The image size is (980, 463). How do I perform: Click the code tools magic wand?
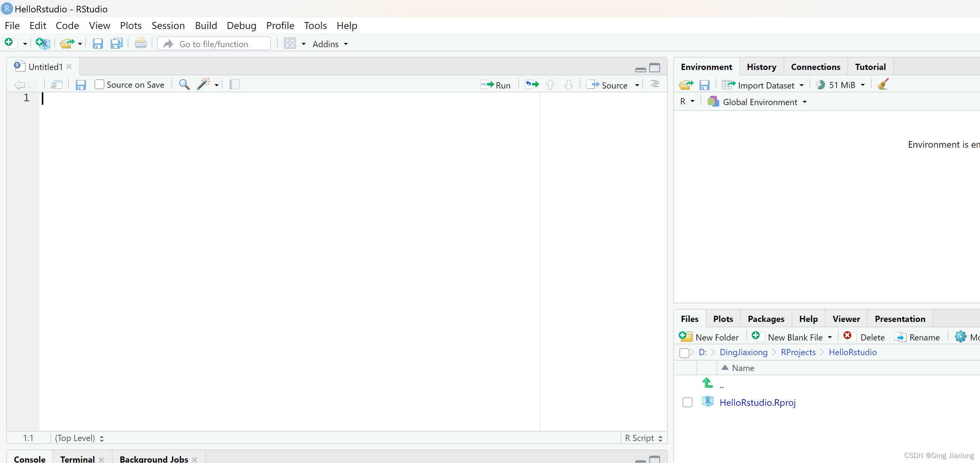[204, 84]
